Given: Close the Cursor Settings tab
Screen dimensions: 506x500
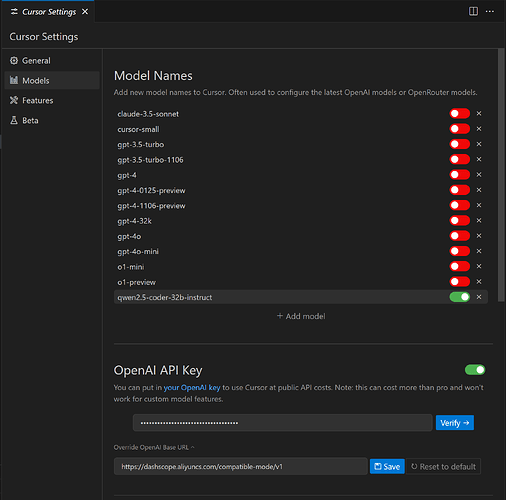Looking at the screenshot, I should click(85, 12).
